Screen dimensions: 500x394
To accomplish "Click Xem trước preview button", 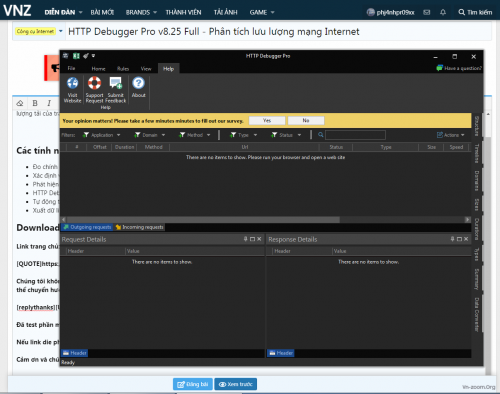I will point(236,384).
